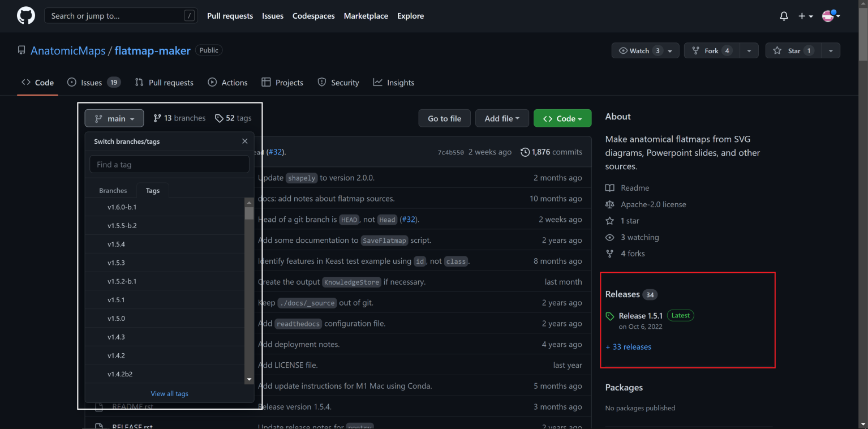Expand the Watch options dropdown arrow
The height and width of the screenshot is (429, 868).
(x=671, y=50)
